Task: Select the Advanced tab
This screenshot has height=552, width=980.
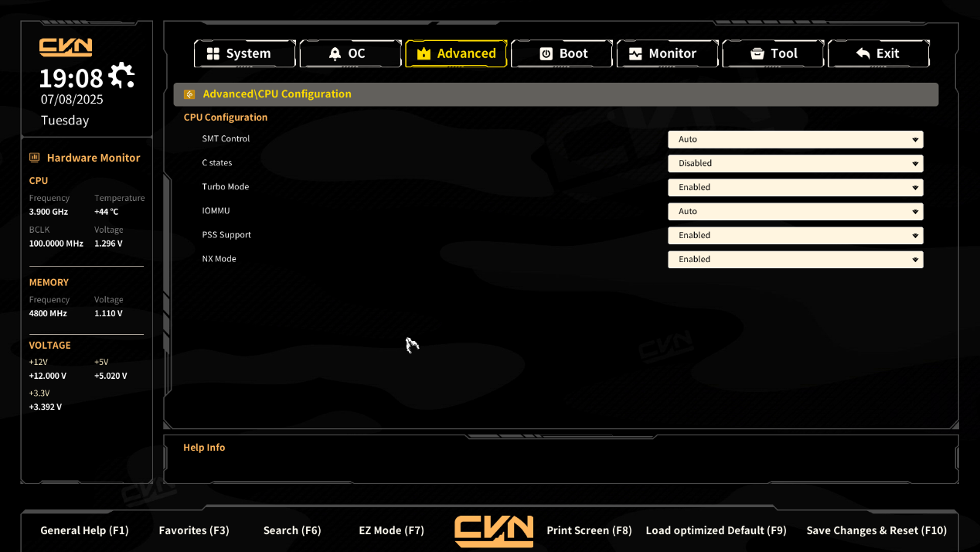Action: click(x=456, y=54)
